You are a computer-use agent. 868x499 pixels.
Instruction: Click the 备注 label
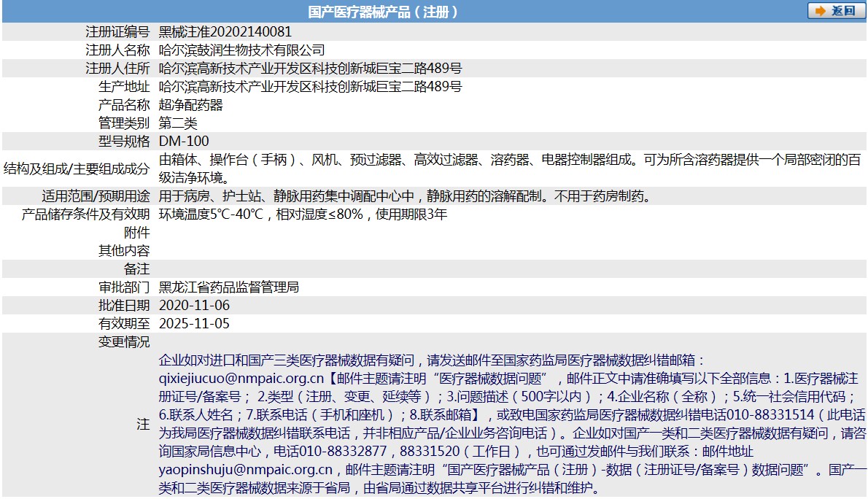(136, 269)
